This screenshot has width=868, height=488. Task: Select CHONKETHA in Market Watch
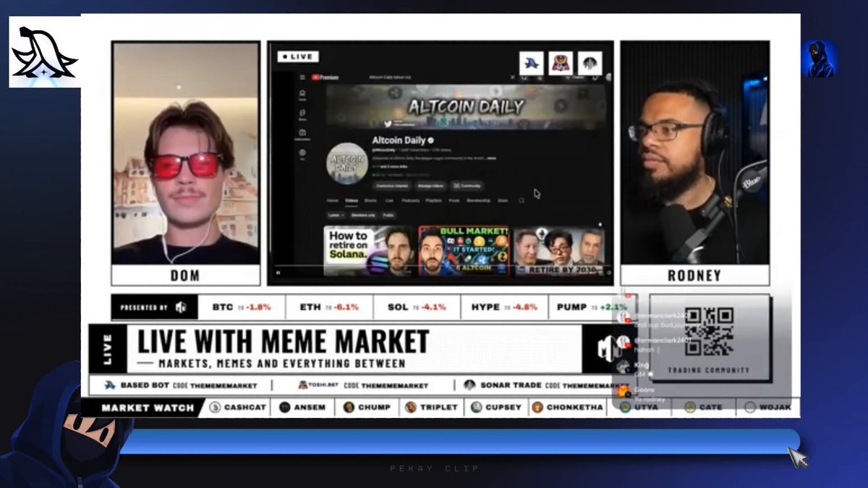tap(568, 408)
